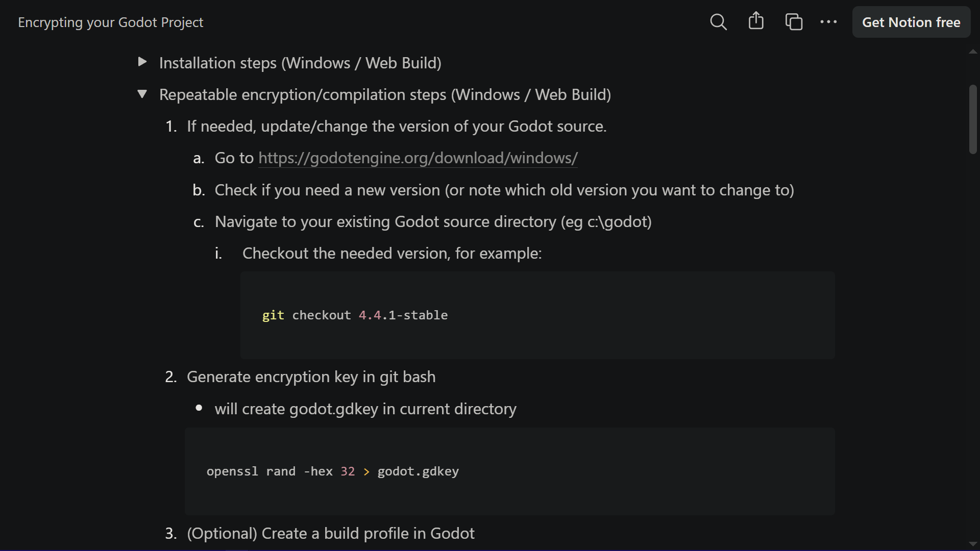
Task: Expand the Installation steps toggle
Action: 142,62
